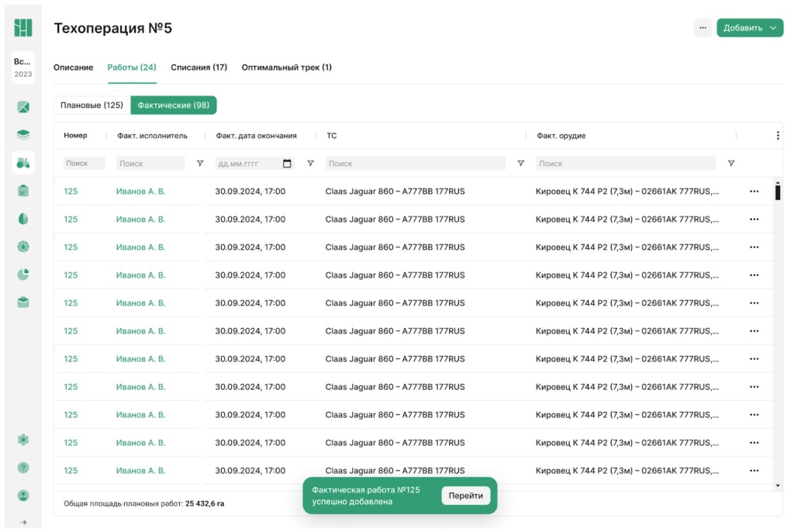Open the user profile icon in sidebar
Viewport: 794px width, 532px height.
23,496
